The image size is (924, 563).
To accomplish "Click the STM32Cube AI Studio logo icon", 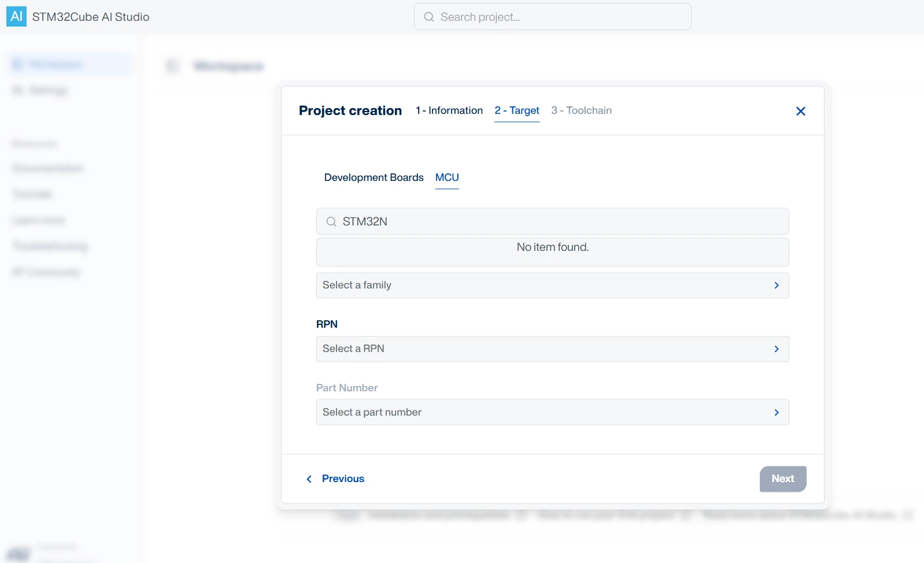I will [x=16, y=16].
